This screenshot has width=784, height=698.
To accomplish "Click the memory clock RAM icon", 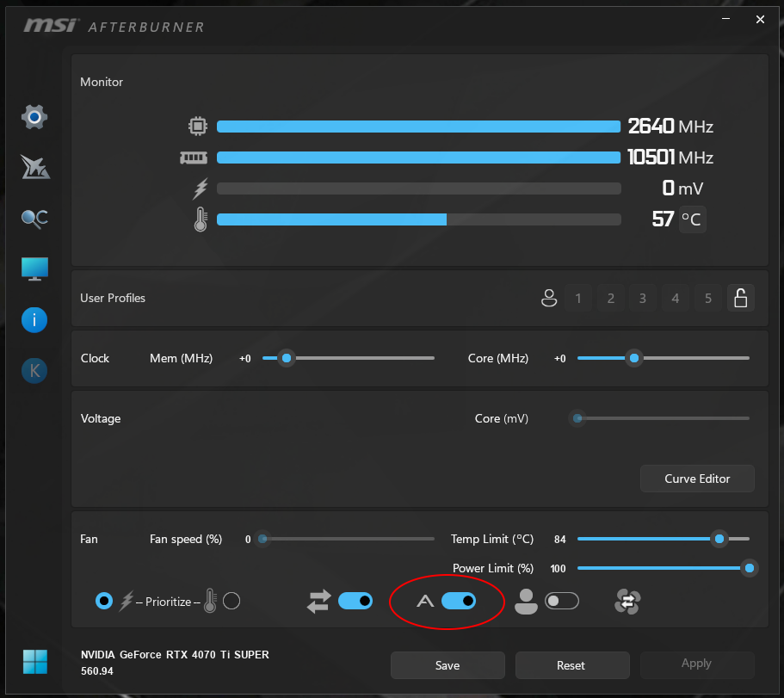I will pos(194,158).
